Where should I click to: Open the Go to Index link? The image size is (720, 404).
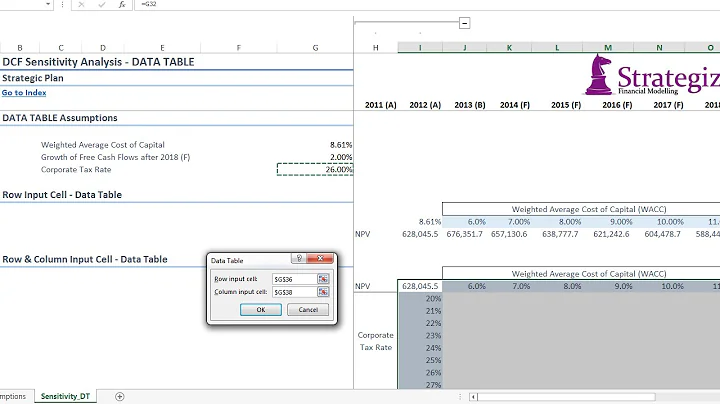(24, 92)
